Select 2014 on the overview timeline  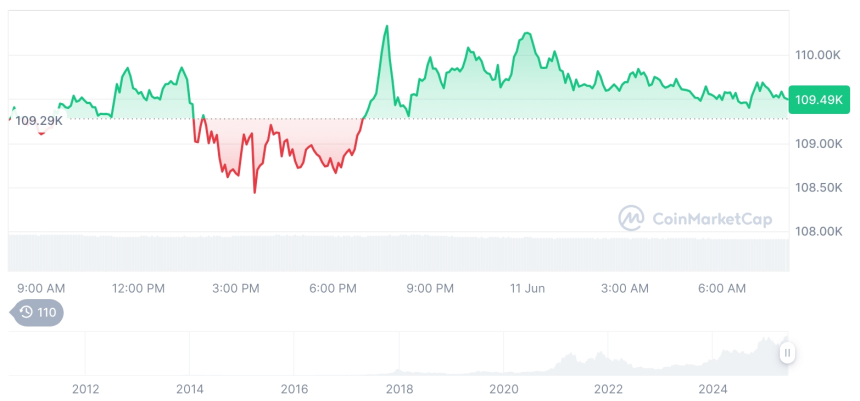[x=190, y=389]
